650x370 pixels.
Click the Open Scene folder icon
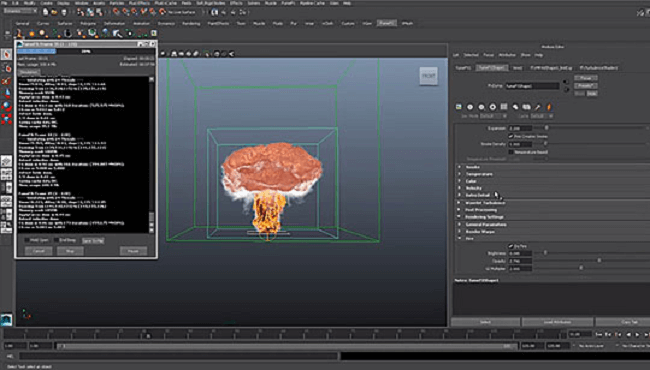point(54,12)
